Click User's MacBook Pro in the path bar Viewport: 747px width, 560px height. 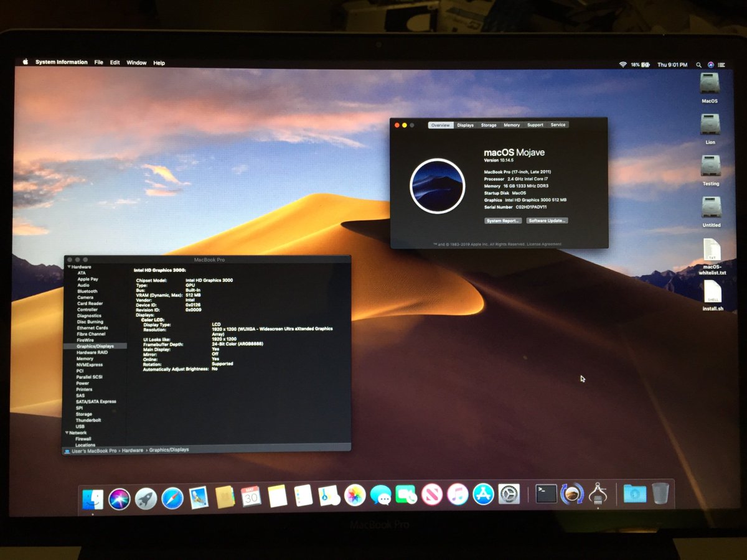pos(91,450)
